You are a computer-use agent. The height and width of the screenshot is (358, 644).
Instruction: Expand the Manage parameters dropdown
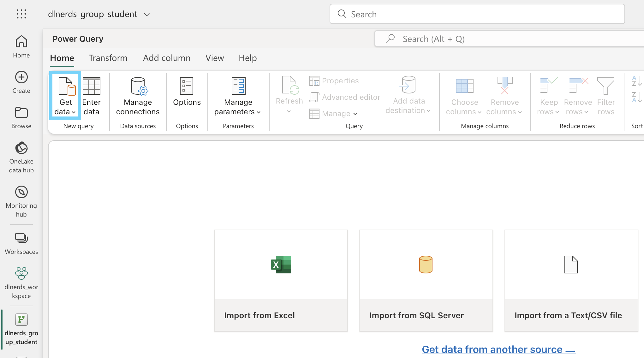click(259, 112)
